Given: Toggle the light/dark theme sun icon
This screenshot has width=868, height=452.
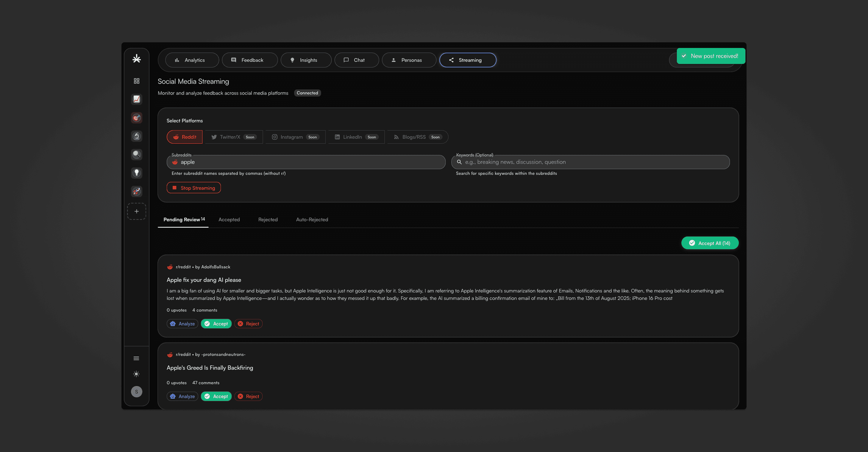Looking at the screenshot, I should tap(136, 374).
